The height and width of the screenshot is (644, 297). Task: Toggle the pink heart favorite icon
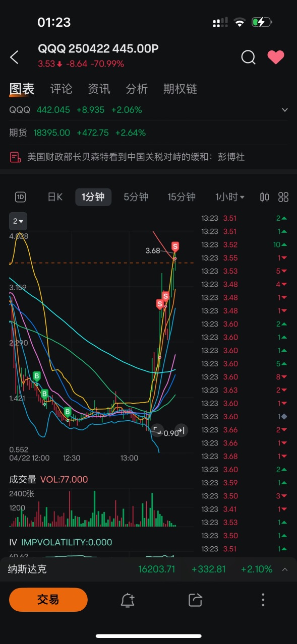(x=276, y=57)
